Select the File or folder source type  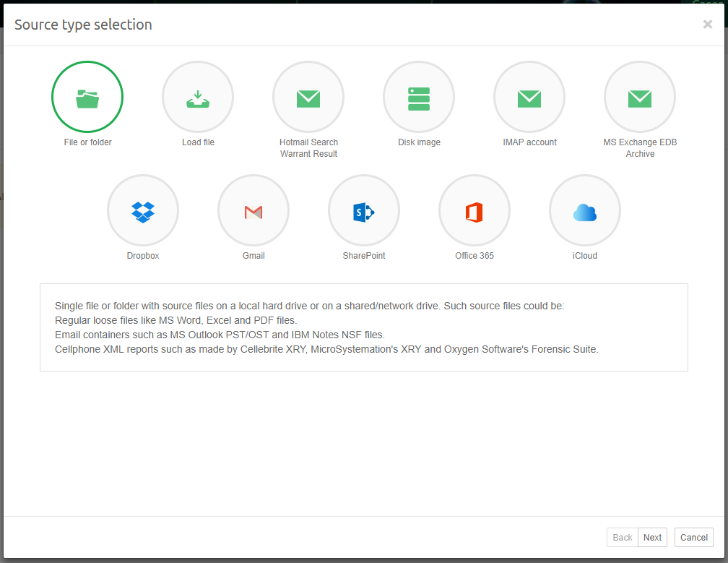click(x=87, y=96)
